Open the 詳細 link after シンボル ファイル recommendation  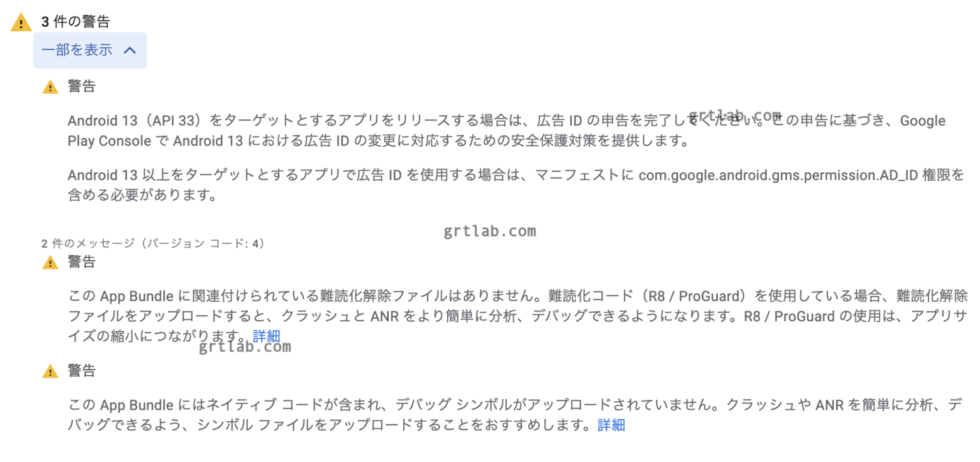(611, 425)
